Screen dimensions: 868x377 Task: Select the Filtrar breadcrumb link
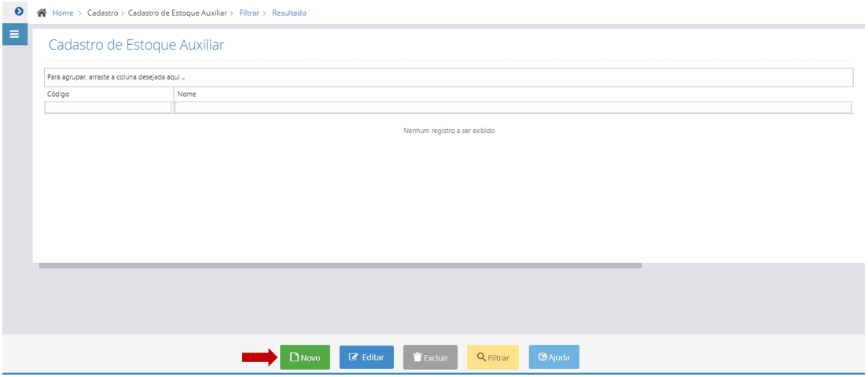250,13
